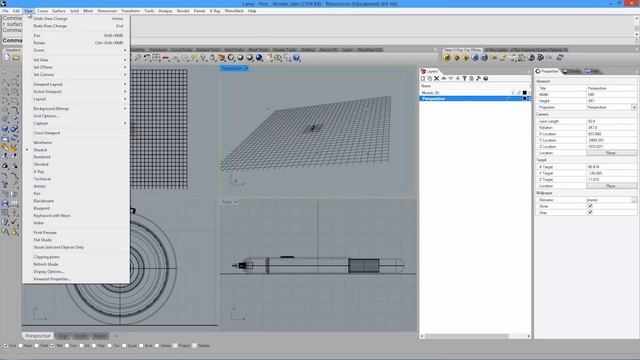Viewport: 640px width, 360px height.
Task: Click the Help question mark toolbar icon
Action: (x=297, y=58)
